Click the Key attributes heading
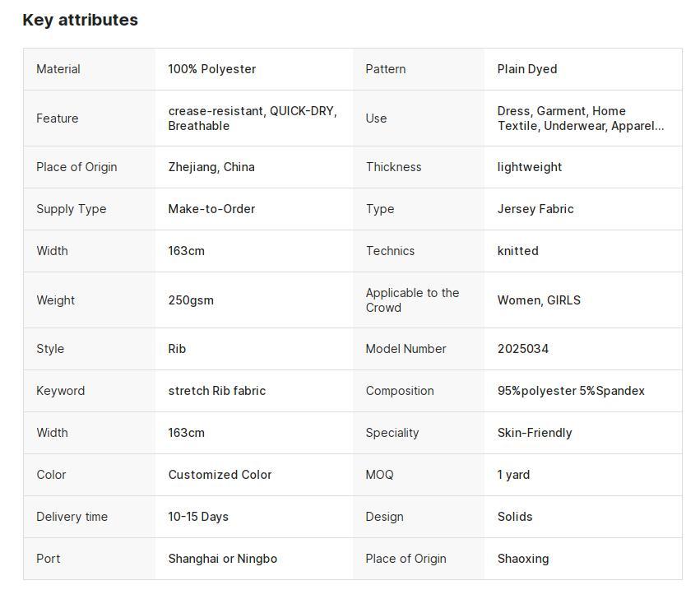 [81, 20]
